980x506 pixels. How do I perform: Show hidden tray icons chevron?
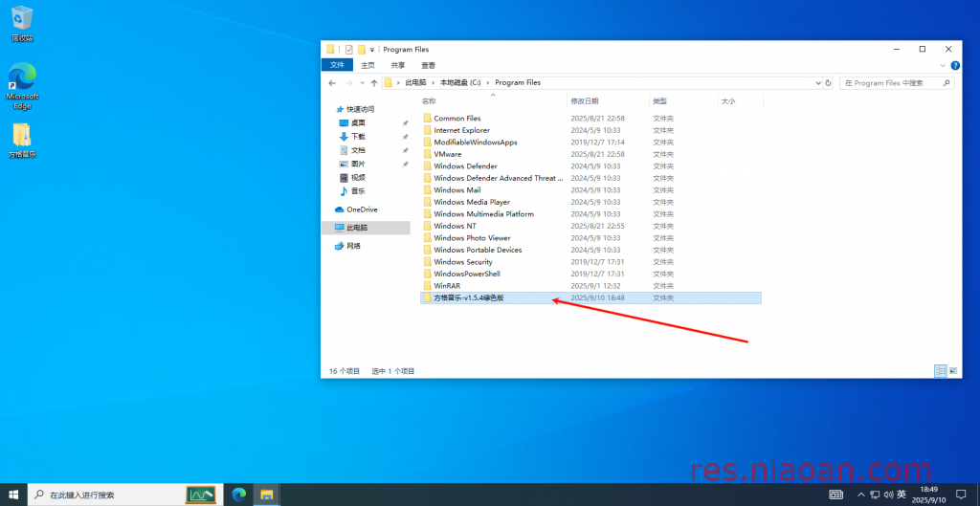click(862, 495)
